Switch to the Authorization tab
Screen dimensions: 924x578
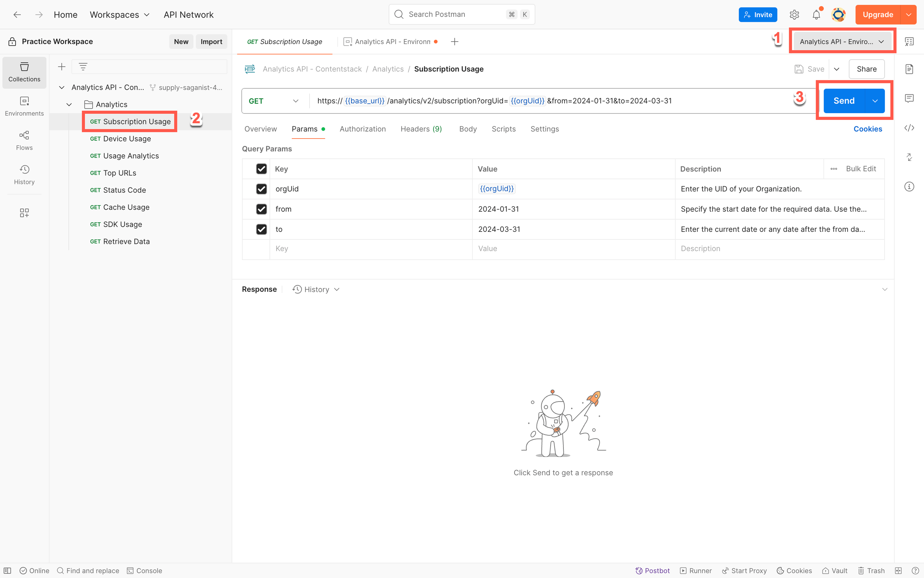pyautogui.click(x=363, y=129)
